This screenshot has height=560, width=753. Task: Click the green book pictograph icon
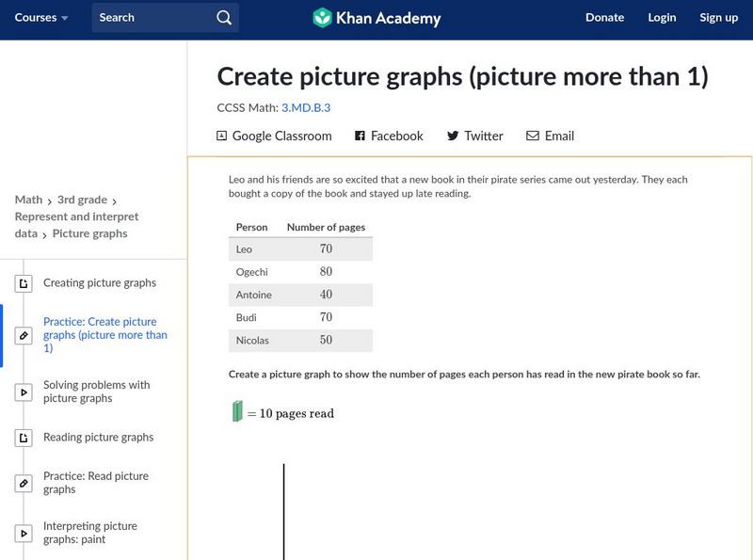point(238,411)
